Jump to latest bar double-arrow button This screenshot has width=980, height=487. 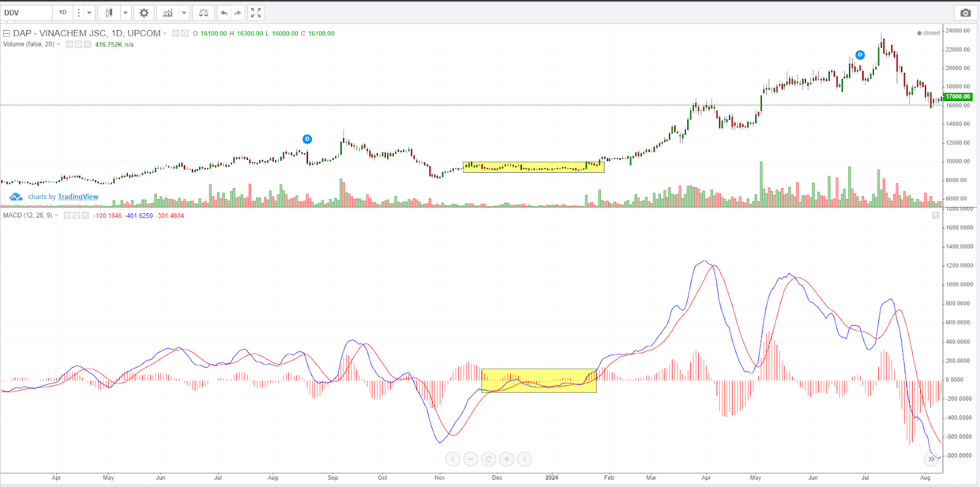(x=932, y=459)
